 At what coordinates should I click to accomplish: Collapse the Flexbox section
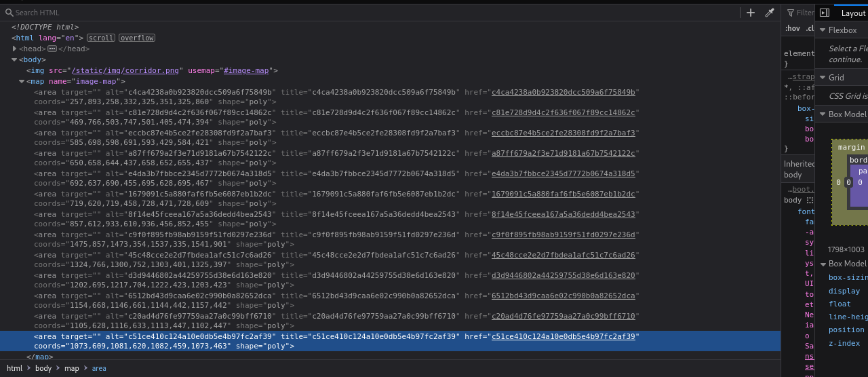pos(822,30)
